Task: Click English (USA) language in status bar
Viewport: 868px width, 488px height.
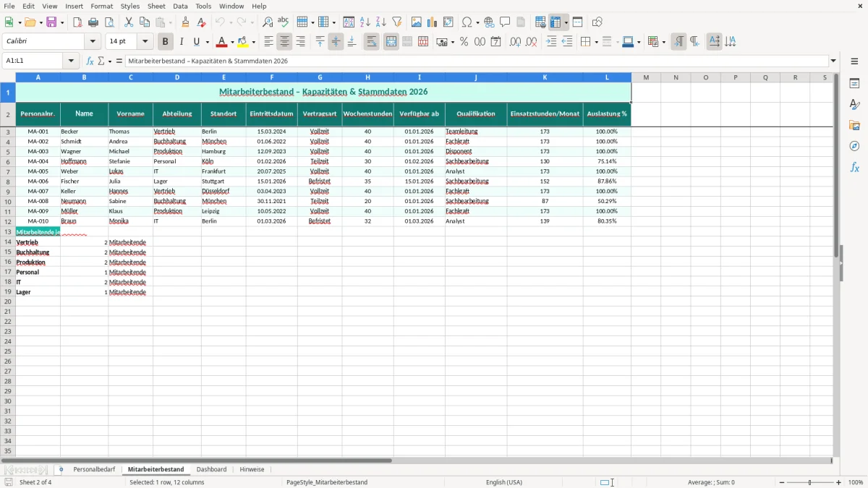Action: coord(503,482)
